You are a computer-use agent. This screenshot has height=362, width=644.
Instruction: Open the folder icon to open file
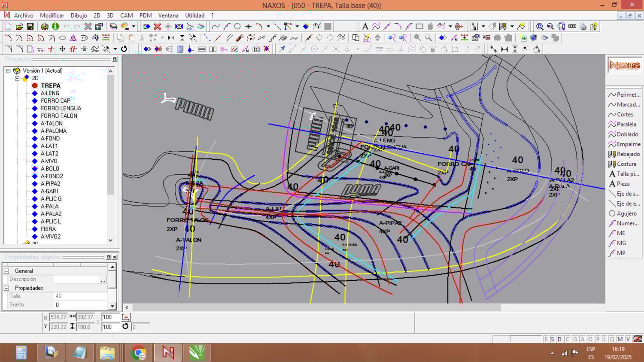click(x=19, y=27)
